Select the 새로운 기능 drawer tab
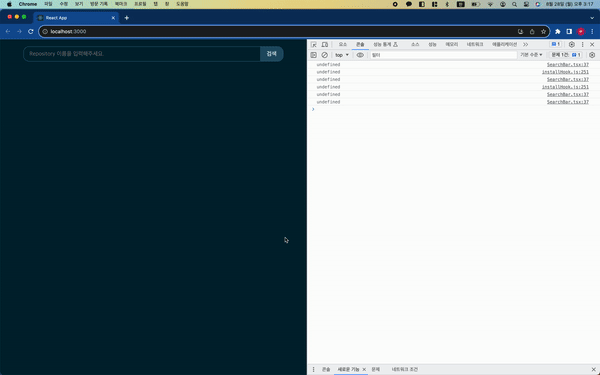600x375 pixels. 348,369
